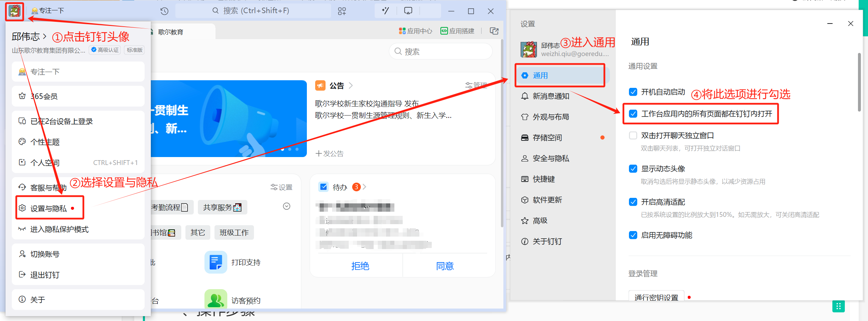This screenshot has height=321, width=868.
Task: Minimize the settings window
Action: [830, 24]
